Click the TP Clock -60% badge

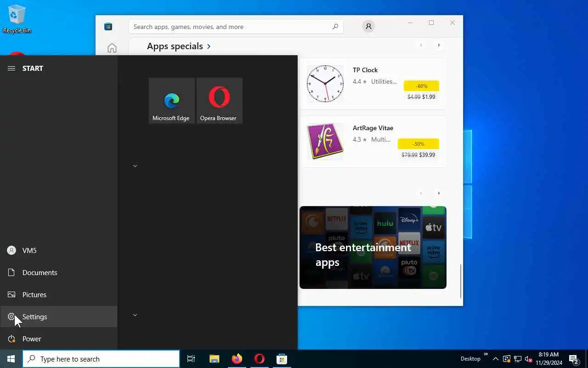(421, 86)
